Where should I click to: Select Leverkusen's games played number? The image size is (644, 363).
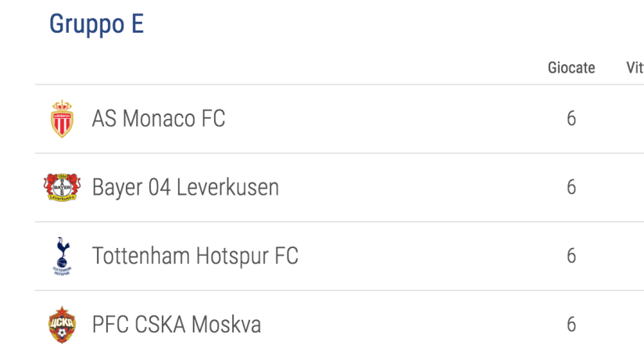point(571,188)
